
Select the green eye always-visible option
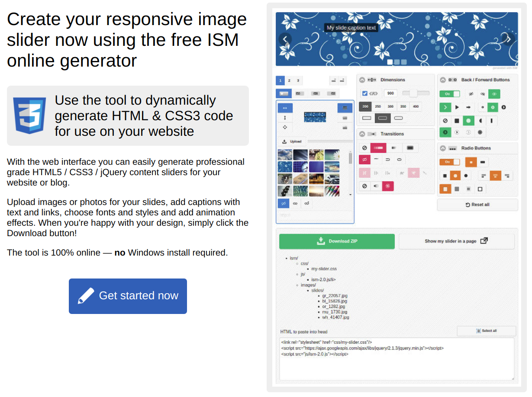coord(494,94)
